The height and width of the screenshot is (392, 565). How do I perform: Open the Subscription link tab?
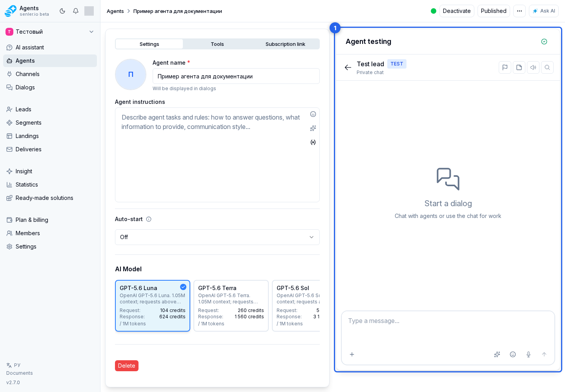coord(285,44)
